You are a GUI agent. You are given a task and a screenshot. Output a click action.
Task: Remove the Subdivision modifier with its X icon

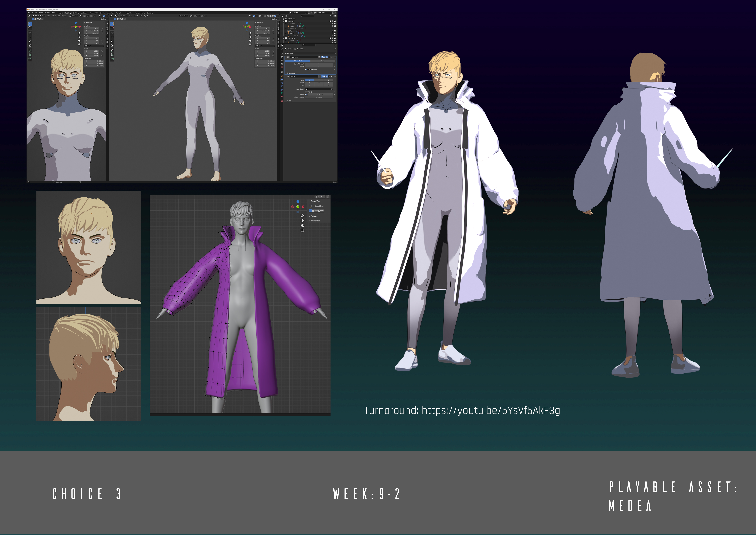(332, 57)
